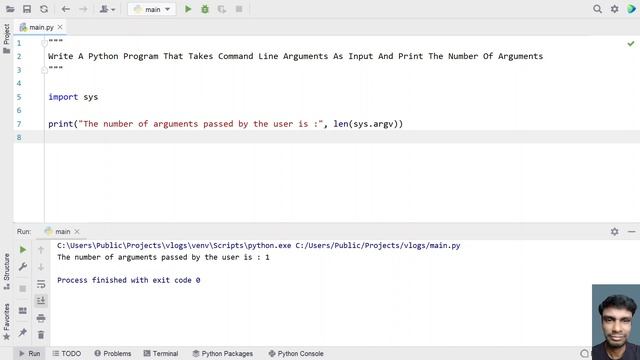Click fold end marker on line 3

pyautogui.click(x=44, y=70)
